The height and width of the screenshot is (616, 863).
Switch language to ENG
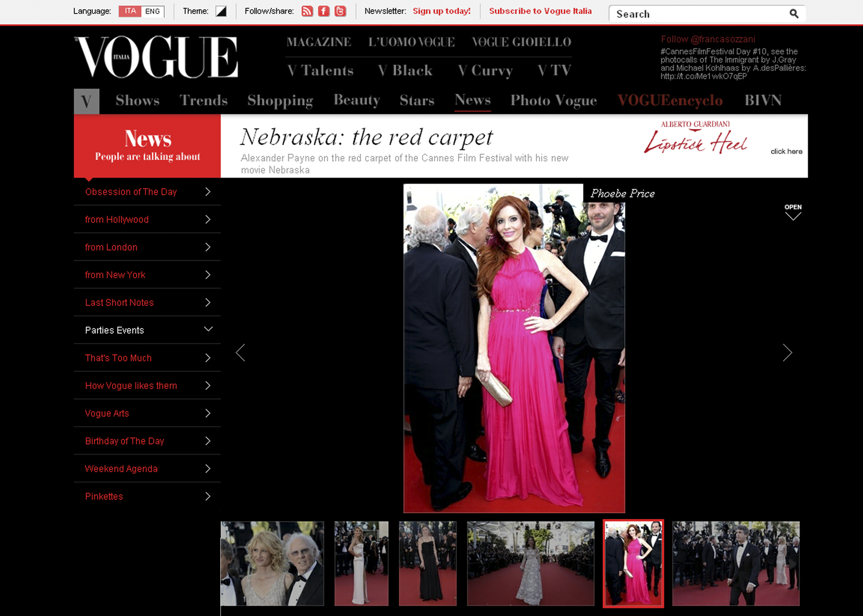tap(152, 11)
